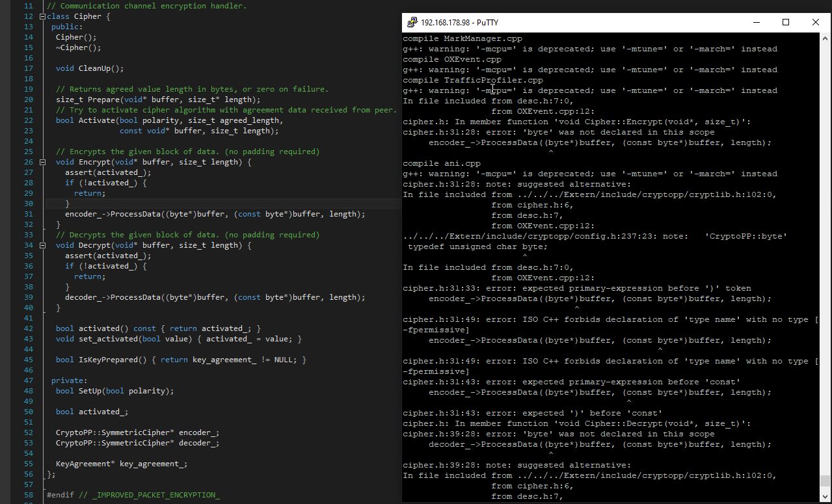Viewport: 832px width, 504px height.
Task: Click 'compile OXEvent.cpp' in PuTTY output
Action: click(x=452, y=59)
